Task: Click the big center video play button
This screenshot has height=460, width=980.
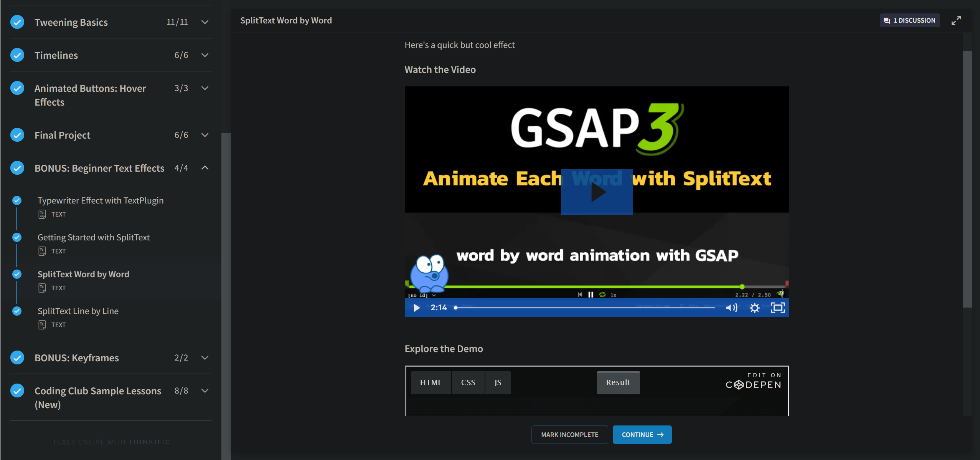Action: (597, 192)
